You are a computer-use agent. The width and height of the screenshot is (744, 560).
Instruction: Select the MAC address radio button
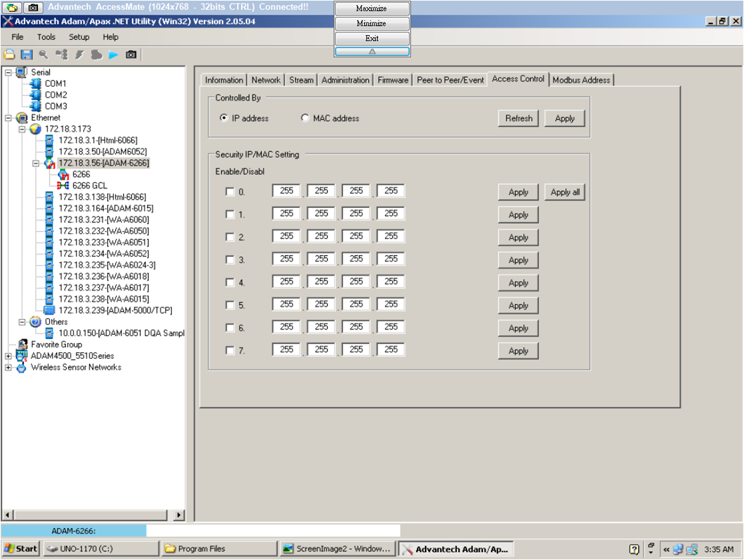(x=305, y=118)
